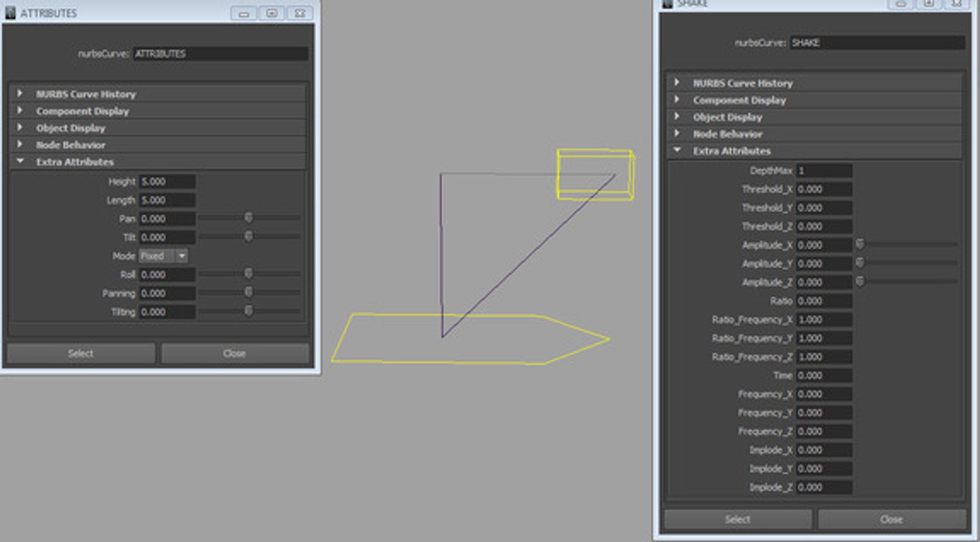Click the ATTRIBUTES window title icon
980x542 pixels.
[x=10, y=13]
